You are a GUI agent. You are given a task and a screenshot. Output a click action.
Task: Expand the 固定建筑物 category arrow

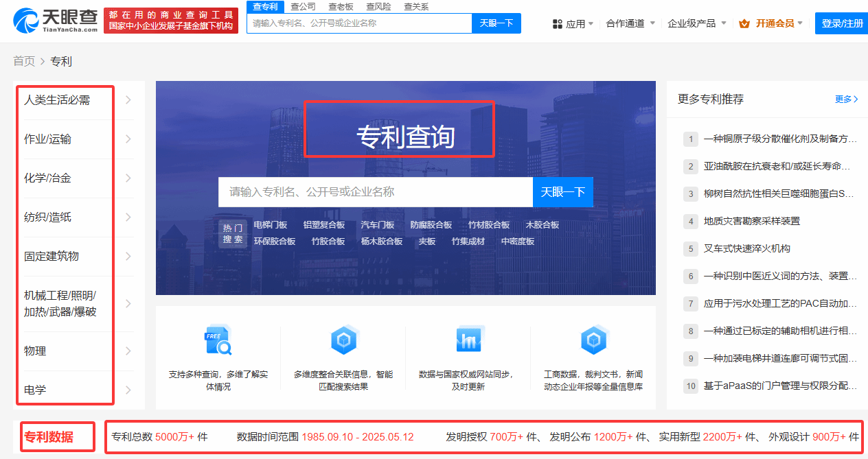click(x=128, y=257)
